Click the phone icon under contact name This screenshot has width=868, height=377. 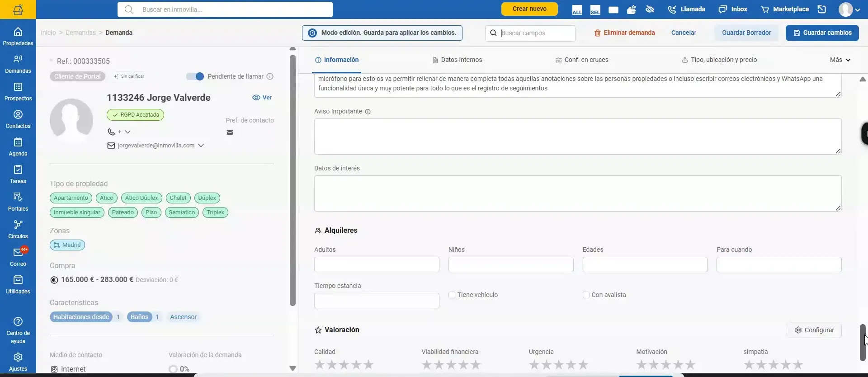click(111, 132)
